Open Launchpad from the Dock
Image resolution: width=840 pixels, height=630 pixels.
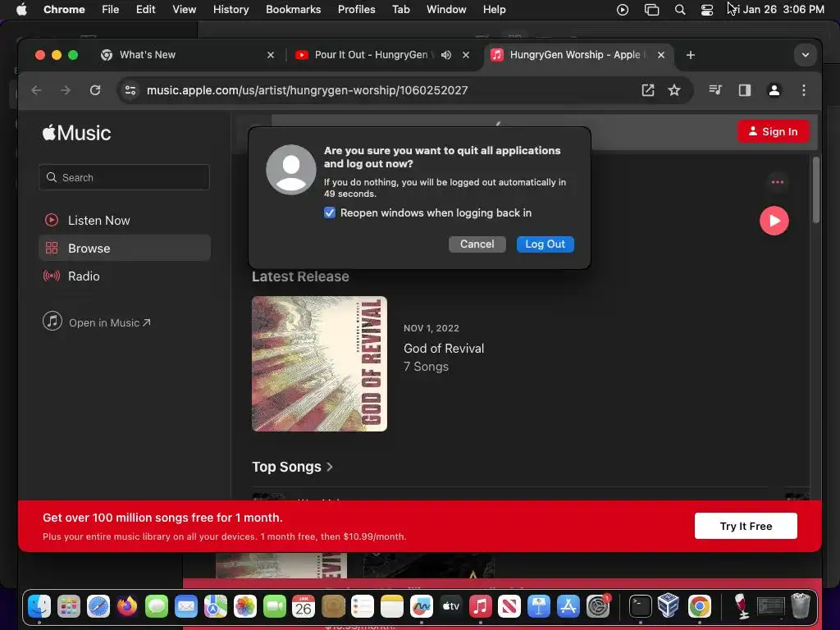coord(69,606)
